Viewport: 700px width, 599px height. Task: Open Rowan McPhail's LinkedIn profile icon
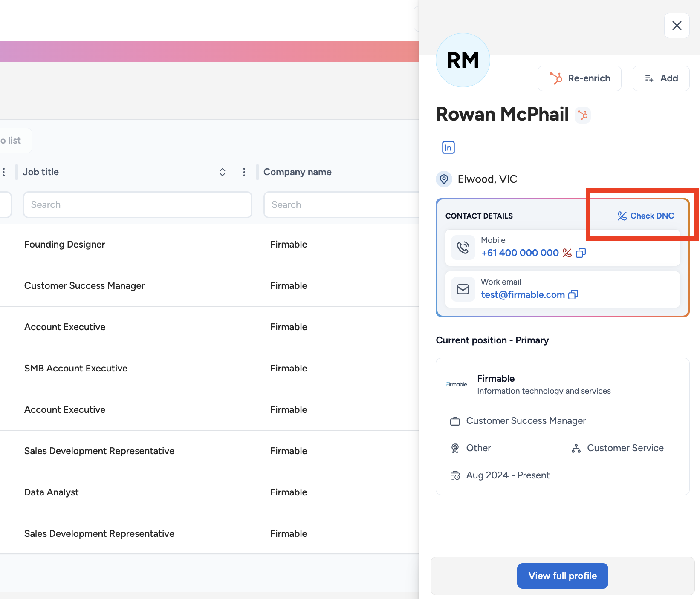click(448, 147)
